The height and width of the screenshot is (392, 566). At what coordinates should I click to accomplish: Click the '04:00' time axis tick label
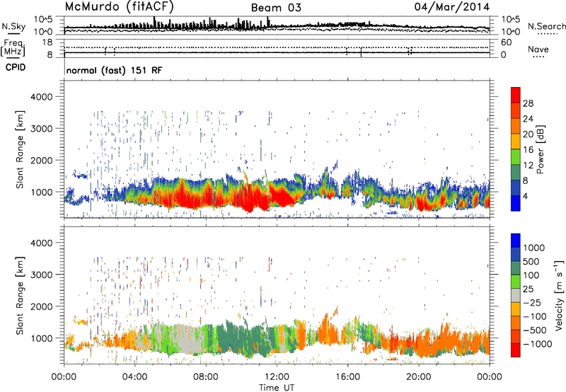click(x=134, y=377)
